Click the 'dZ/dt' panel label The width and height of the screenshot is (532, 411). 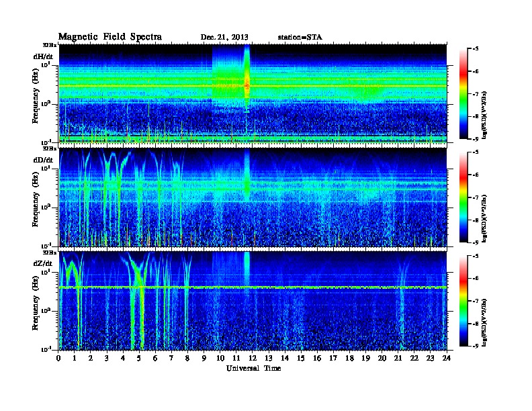point(43,263)
